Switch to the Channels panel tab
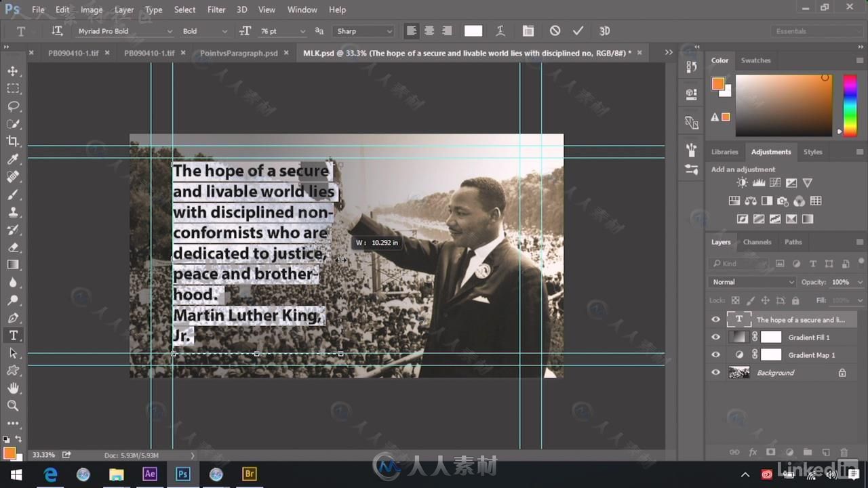 [757, 242]
